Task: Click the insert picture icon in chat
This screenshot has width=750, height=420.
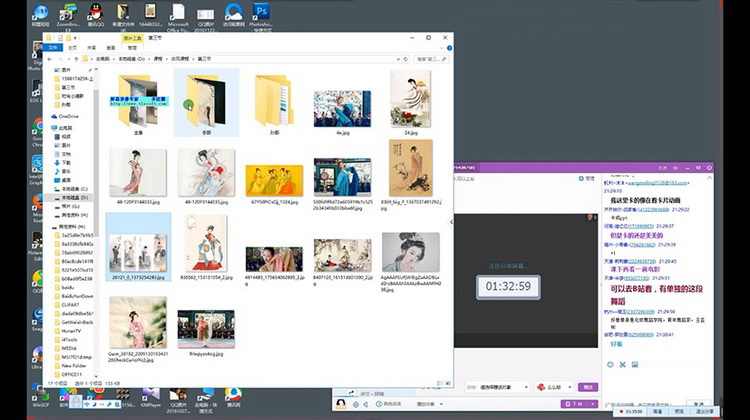Action: point(635,365)
